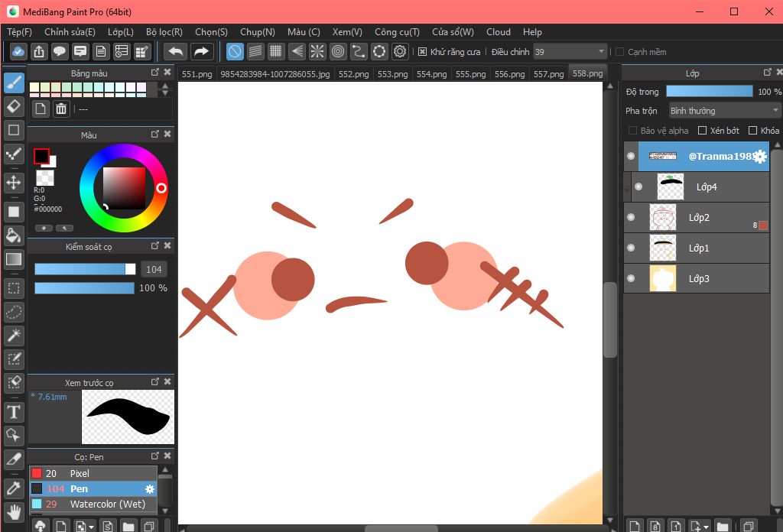
Task: Select the Text tool
Action: [14, 413]
